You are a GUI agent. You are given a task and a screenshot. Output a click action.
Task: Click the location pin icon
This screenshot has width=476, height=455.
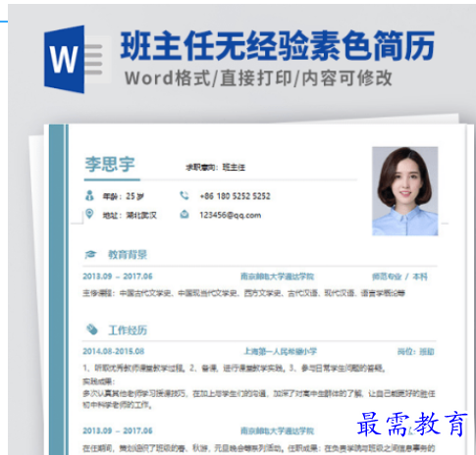pyautogui.click(x=89, y=214)
